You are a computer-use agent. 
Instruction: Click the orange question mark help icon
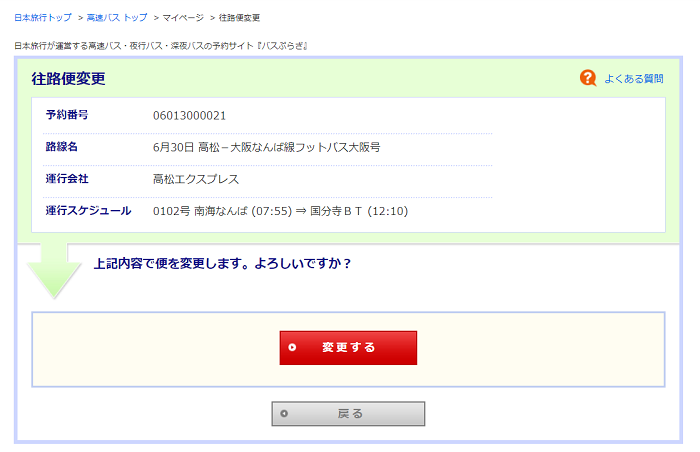tap(588, 78)
